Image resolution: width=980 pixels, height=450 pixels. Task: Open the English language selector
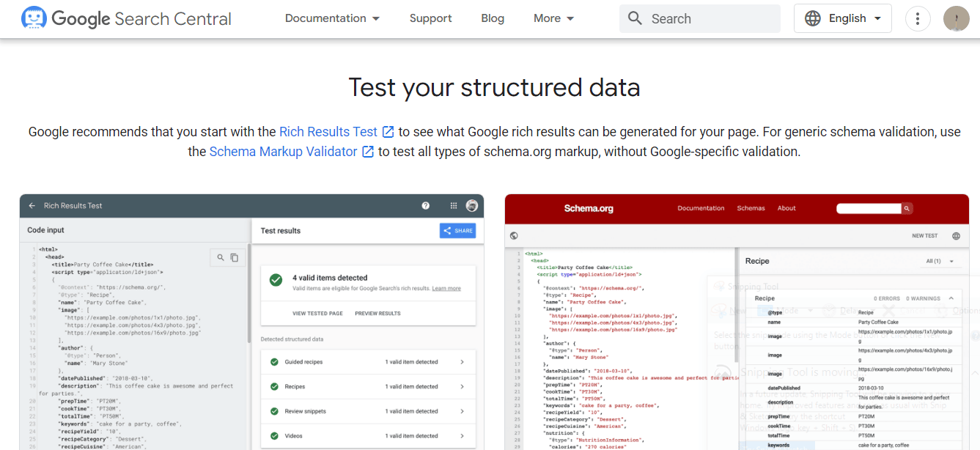(x=843, y=18)
